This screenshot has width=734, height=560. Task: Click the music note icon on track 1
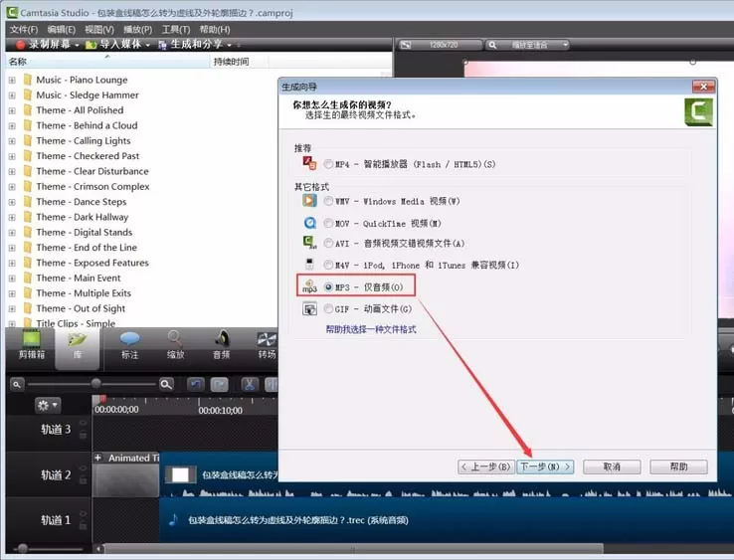coord(173,519)
